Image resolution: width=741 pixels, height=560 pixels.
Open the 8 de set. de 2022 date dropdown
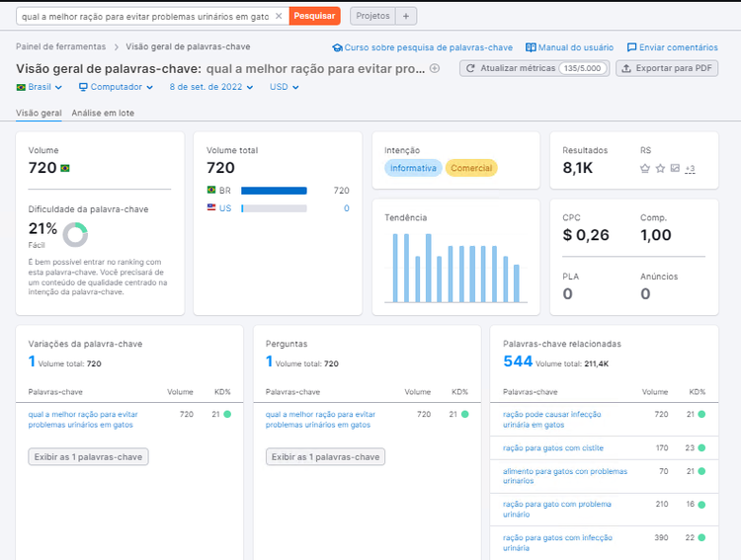point(211,87)
